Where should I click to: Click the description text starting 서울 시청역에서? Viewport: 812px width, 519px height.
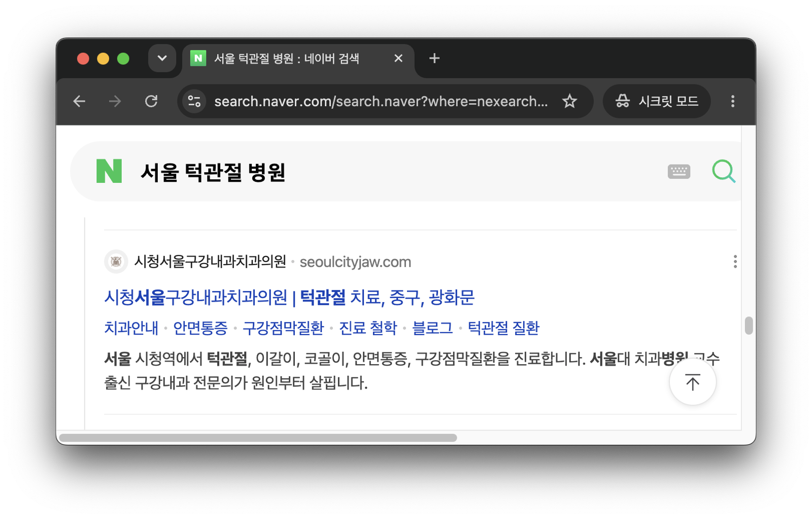[x=412, y=371]
